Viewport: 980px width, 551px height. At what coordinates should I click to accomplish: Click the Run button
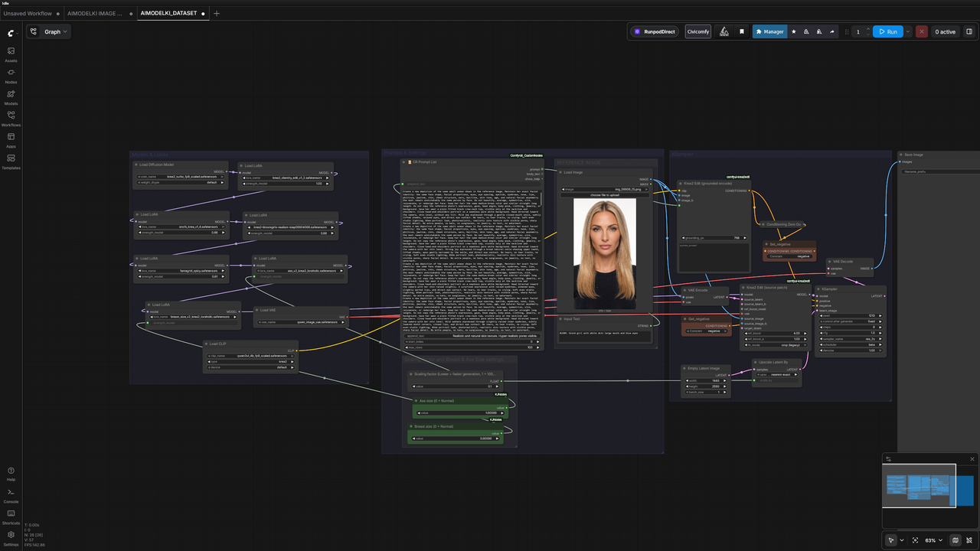(x=888, y=31)
